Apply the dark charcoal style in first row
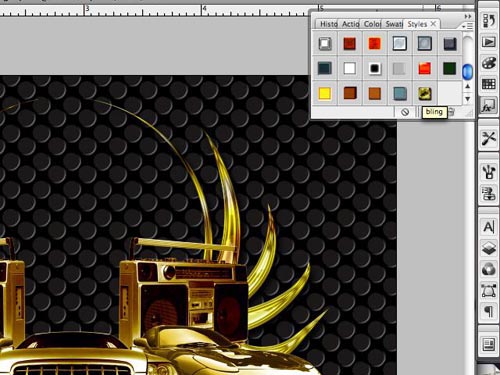 (x=450, y=43)
